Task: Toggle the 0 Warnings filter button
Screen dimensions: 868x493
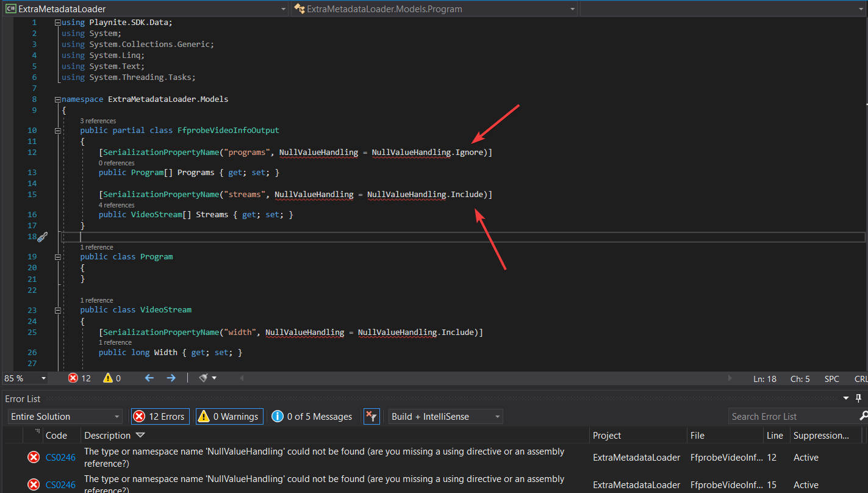Action: pos(229,416)
